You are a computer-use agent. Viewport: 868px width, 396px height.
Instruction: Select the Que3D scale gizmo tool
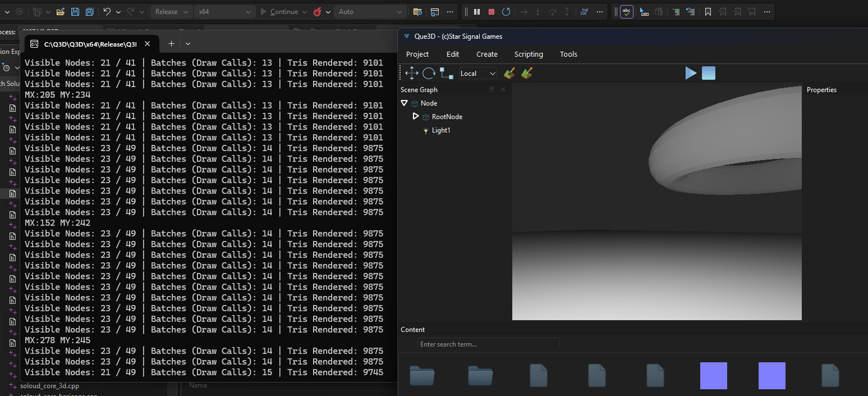pos(447,73)
